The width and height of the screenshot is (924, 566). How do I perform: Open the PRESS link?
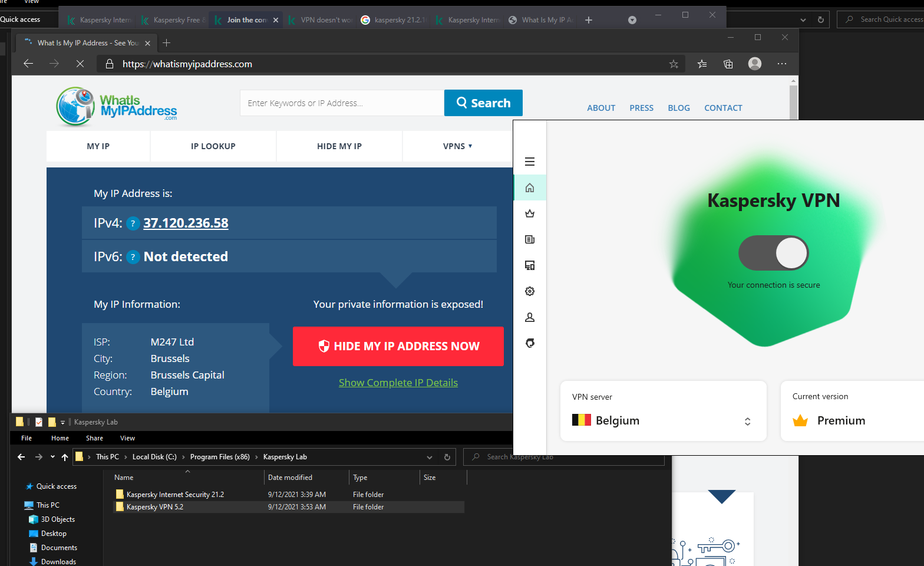[641, 108]
